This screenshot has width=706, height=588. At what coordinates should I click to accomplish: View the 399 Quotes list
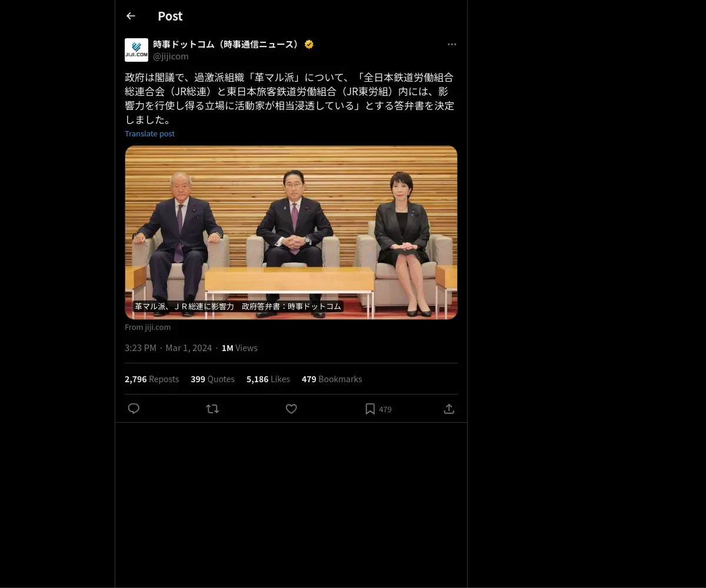click(212, 379)
